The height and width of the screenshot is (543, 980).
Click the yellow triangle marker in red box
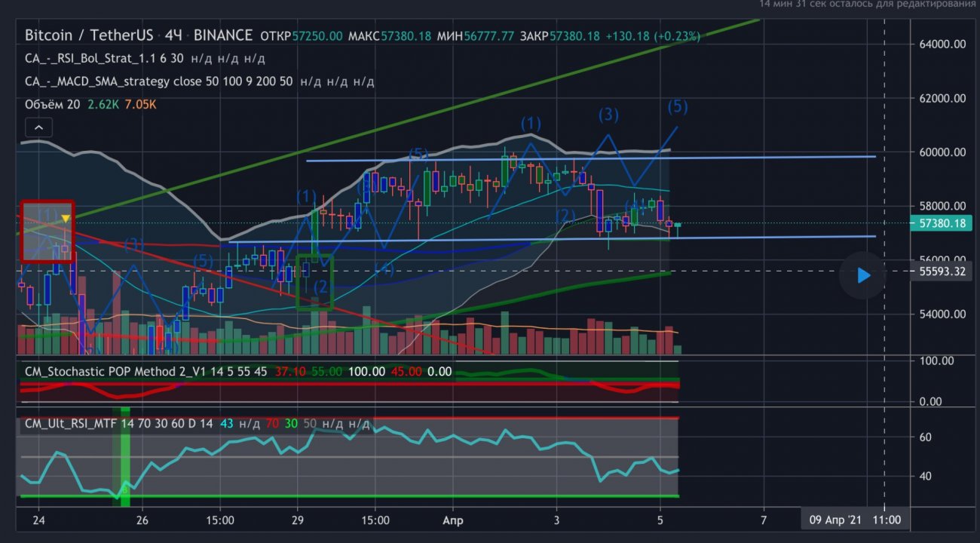click(x=66, y=219)
